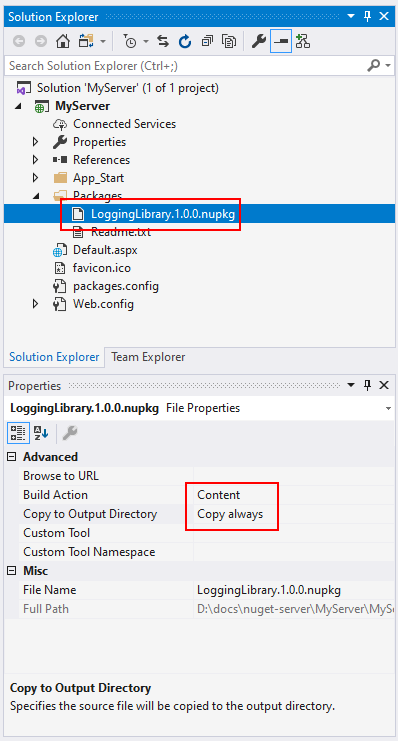Collapse the Advanced category
This screenshot has height=741, width=398.
point(13,457)
